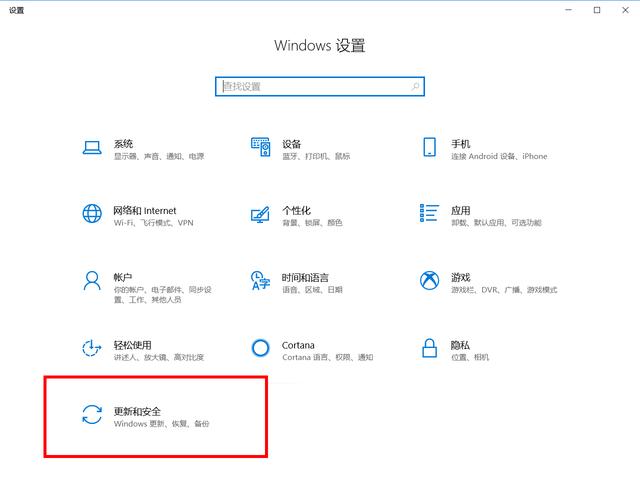The height and width of the screenshot is (500, 640).
Task: Click the magnifier in the search box
Action: click(415, 86)
